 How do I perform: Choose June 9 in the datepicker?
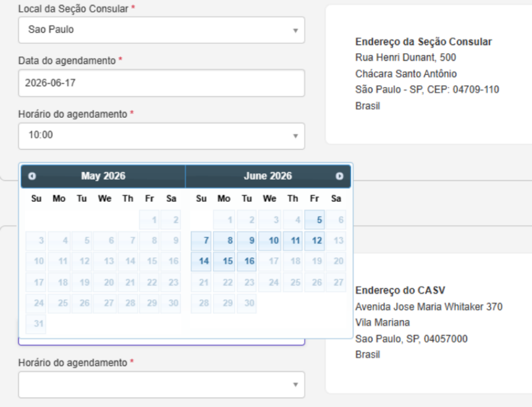246,241
